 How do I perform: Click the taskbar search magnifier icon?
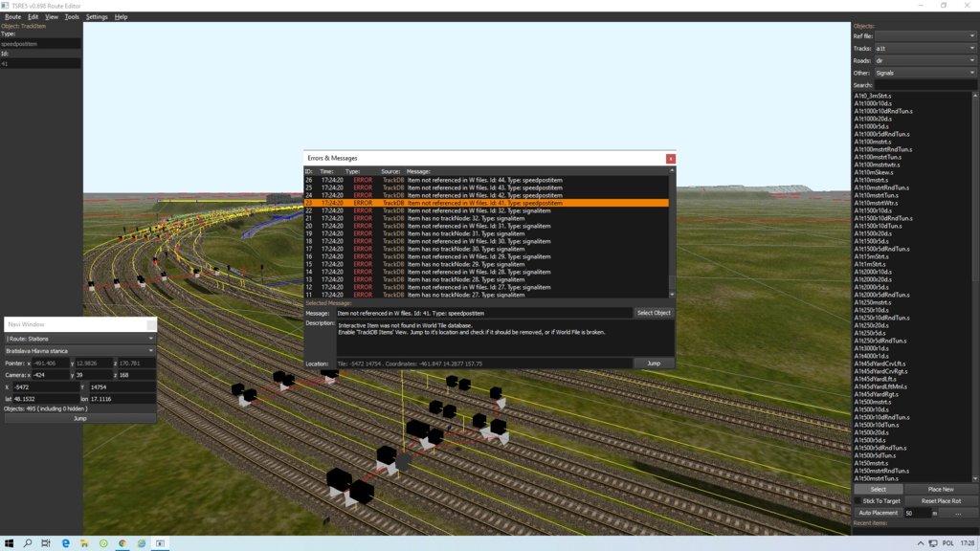point(28,542)
